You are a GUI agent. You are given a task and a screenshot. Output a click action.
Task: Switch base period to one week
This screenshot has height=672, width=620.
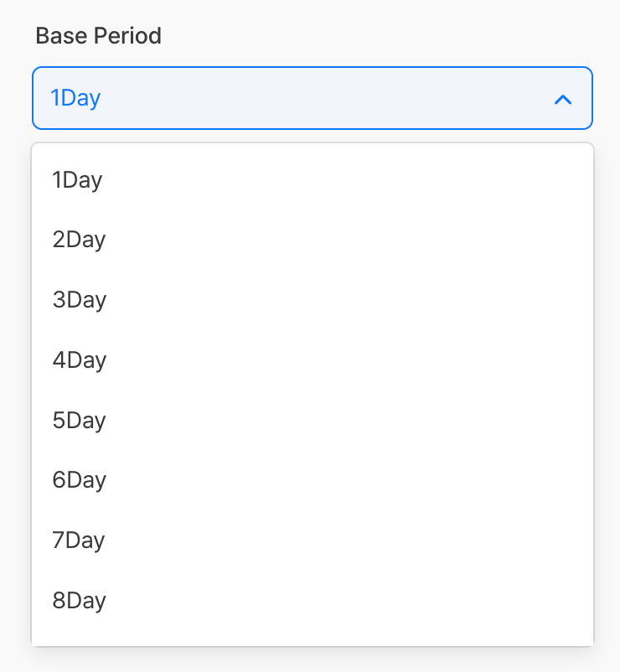[79, 540]
